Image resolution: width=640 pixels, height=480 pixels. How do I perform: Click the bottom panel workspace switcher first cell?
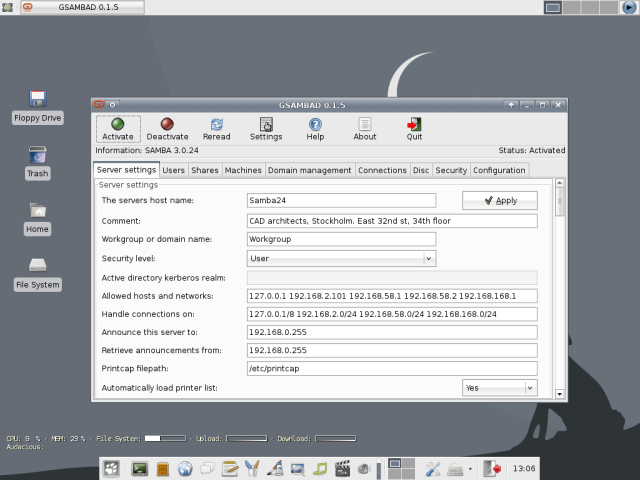(x=394, y=463)
